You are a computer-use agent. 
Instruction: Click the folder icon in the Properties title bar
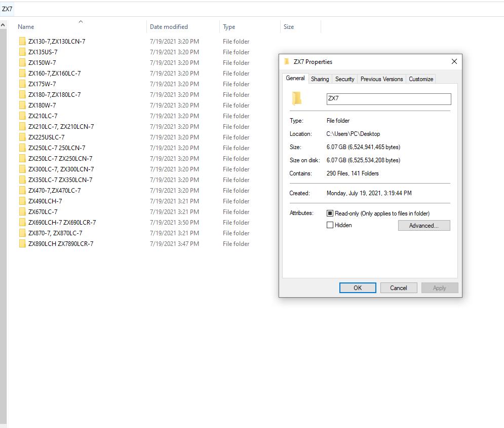click(x=287, y=61)
